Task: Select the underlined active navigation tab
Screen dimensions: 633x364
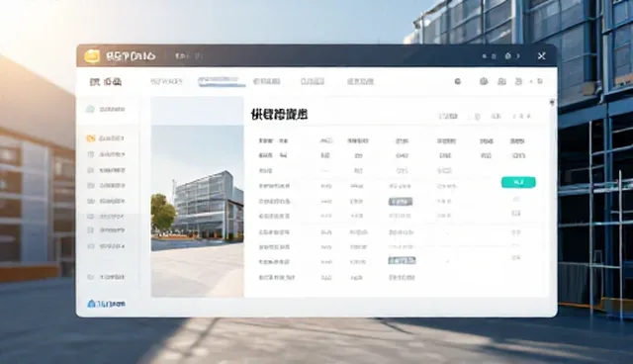Action: tap(221, 81)
